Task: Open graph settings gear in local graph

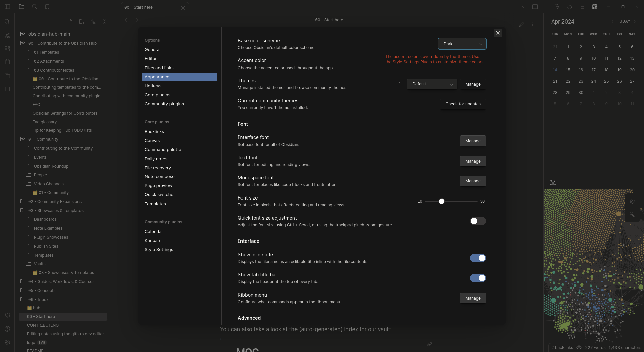Action: click(x=632, y=201)
